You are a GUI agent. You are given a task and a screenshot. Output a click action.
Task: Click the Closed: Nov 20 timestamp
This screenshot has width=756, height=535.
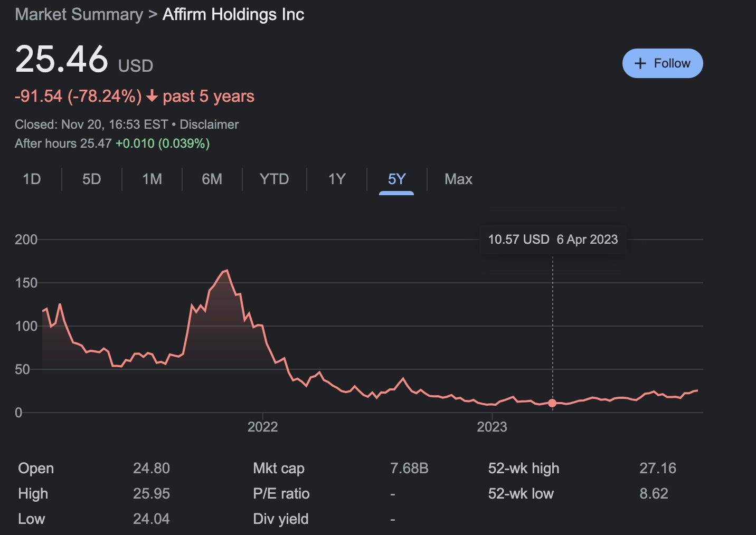point(91,125)
